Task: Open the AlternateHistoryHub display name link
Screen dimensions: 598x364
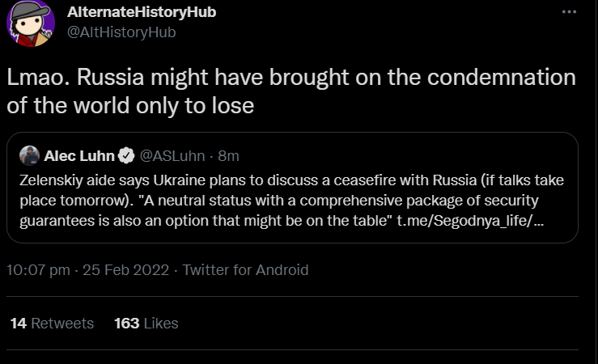Action: (x=142, y=12)
